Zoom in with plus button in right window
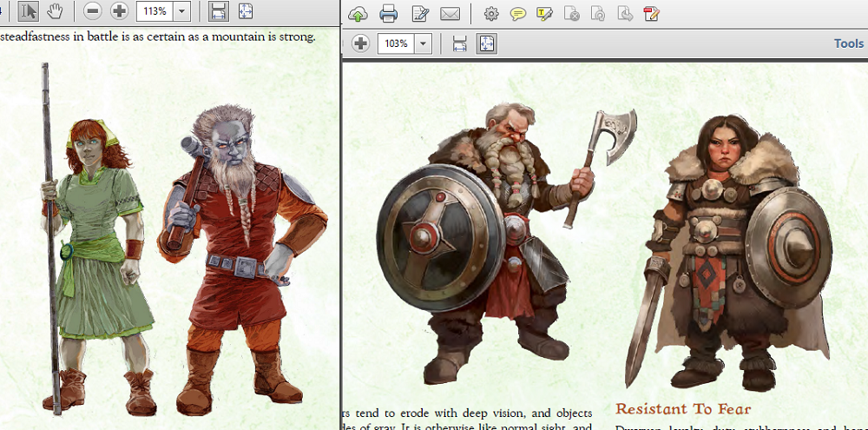Screen dimensions: 868x430 pyautogui.click(x=360, y=43)
